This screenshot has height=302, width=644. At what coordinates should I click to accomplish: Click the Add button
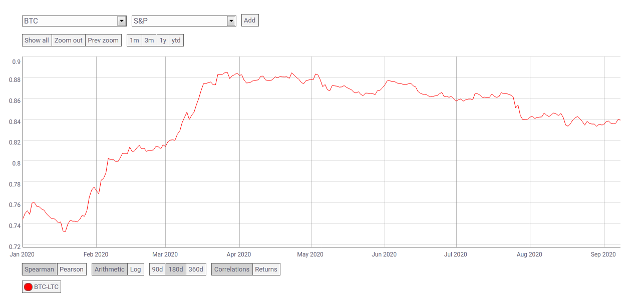[249, 20]
